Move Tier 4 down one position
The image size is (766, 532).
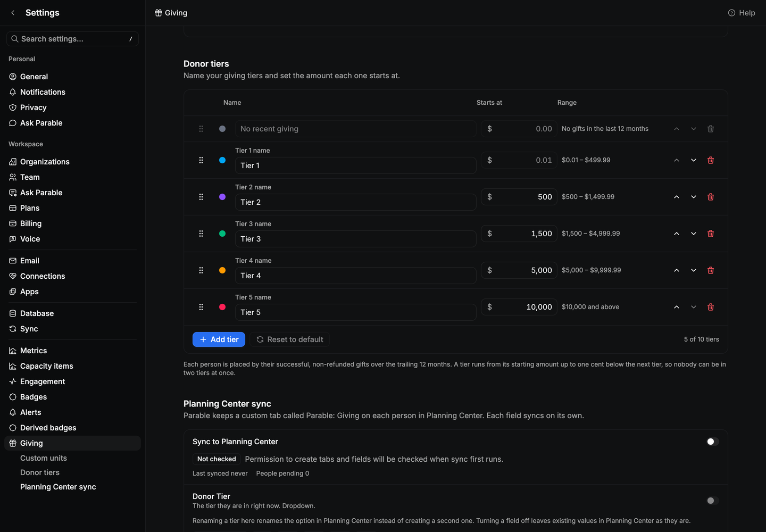click(x=694, y=270)
